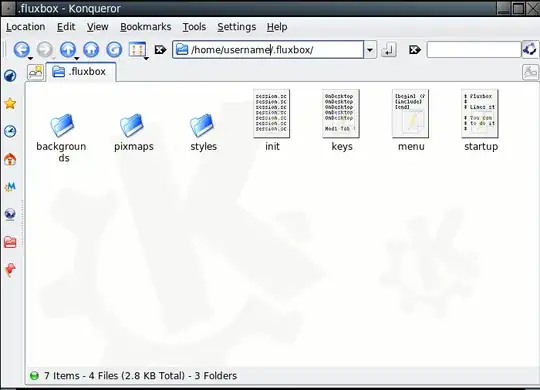Image resolution: width=540 pixels, height=390 pixels.
Task: Open the Location menu
Action: point(25,27)
